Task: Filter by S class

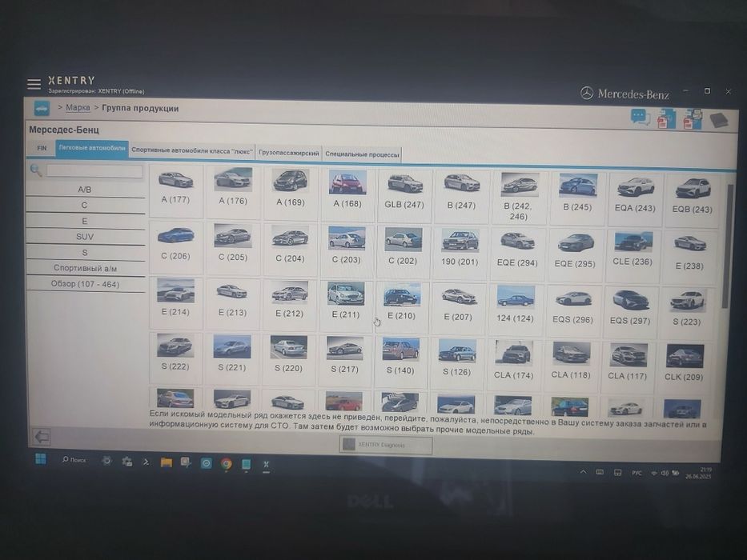Action: 85,252
